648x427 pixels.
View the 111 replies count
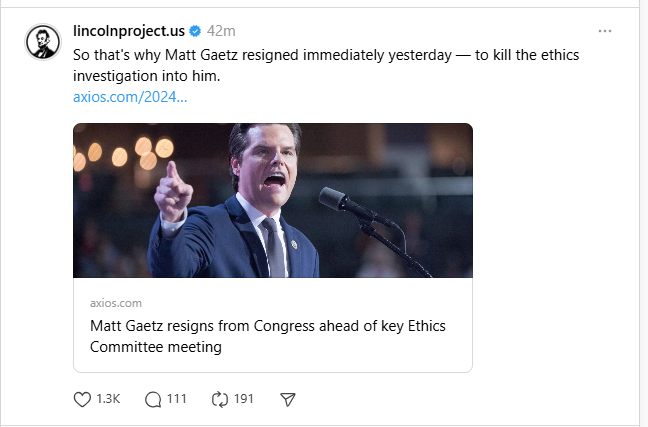tap(176, 399)
